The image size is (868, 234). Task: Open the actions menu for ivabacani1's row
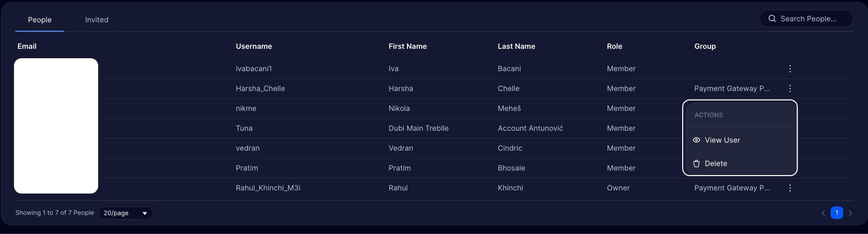tap(790, 69)
